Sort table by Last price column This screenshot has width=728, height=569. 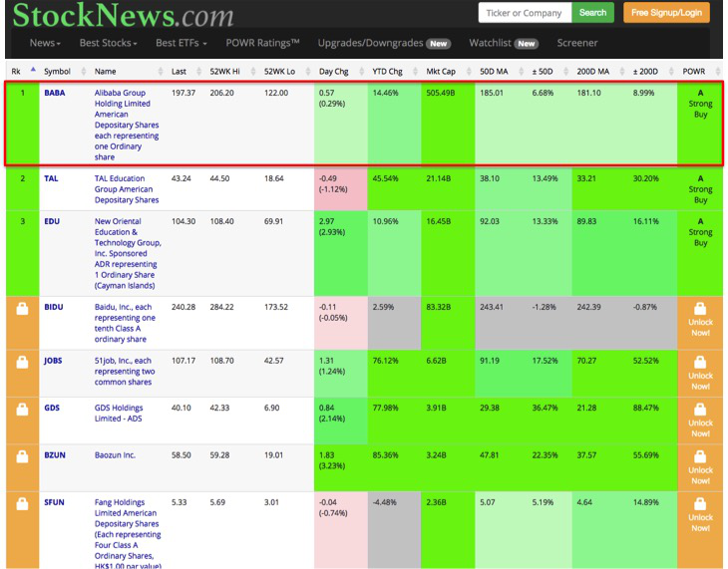tap(185, 71)
